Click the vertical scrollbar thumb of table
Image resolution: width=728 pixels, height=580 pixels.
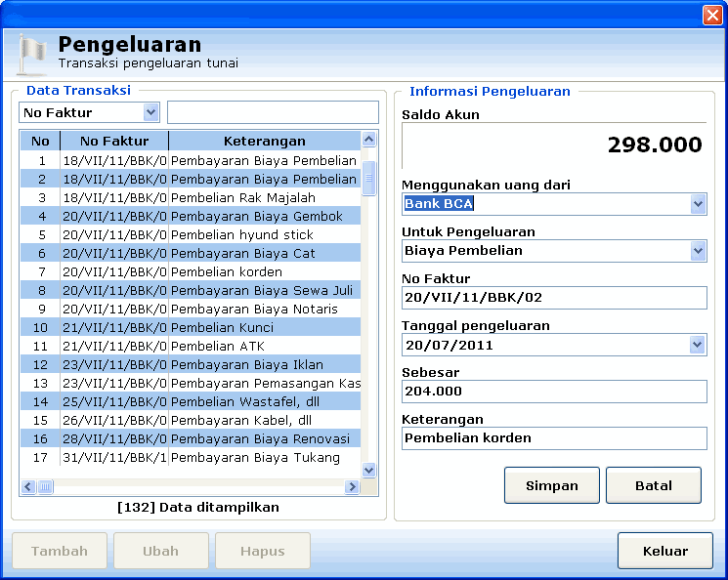tap(369, 178)
